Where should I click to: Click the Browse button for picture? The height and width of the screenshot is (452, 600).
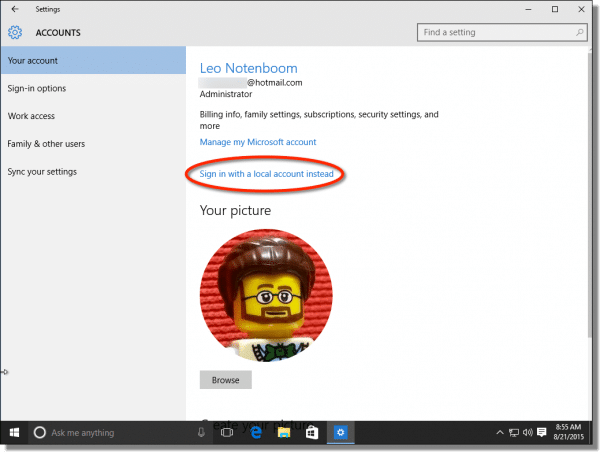click(x=226, y=380)
